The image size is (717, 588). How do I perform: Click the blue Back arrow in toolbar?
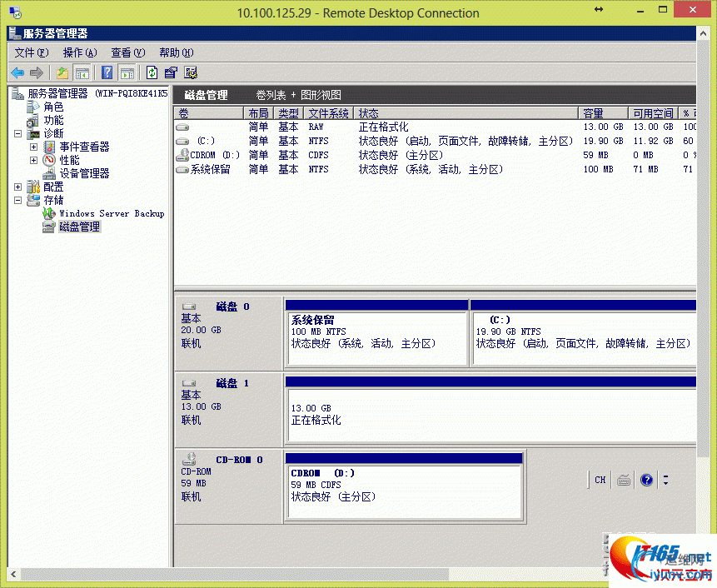17,72
